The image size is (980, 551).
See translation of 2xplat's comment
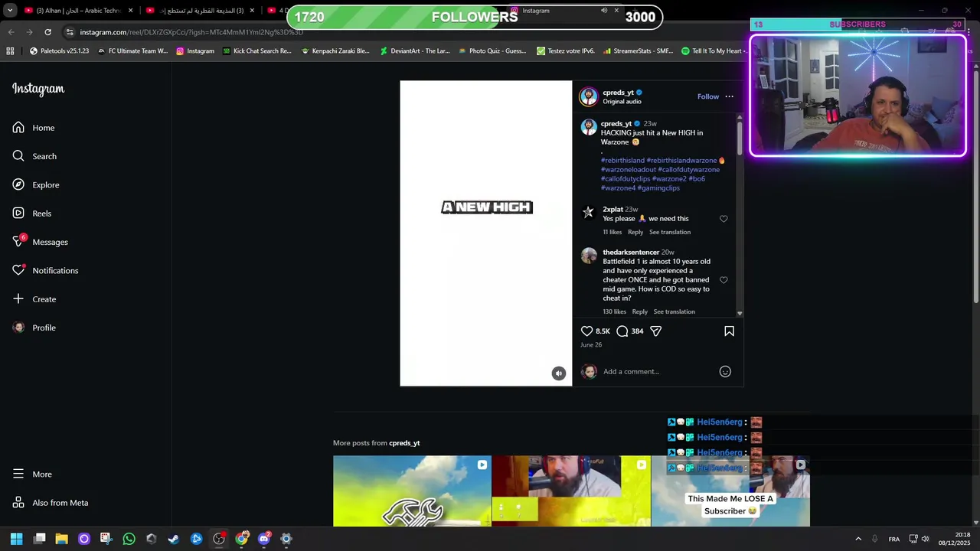point(670,232)
